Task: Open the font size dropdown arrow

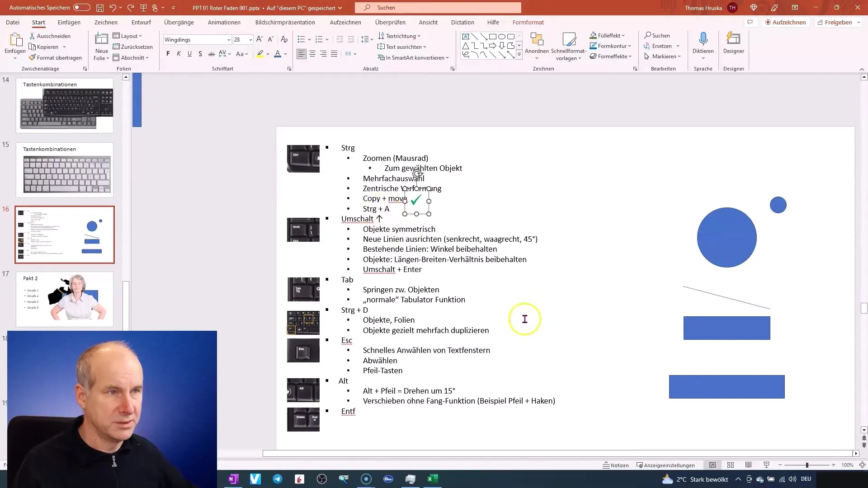Action: tap(250, 40)
